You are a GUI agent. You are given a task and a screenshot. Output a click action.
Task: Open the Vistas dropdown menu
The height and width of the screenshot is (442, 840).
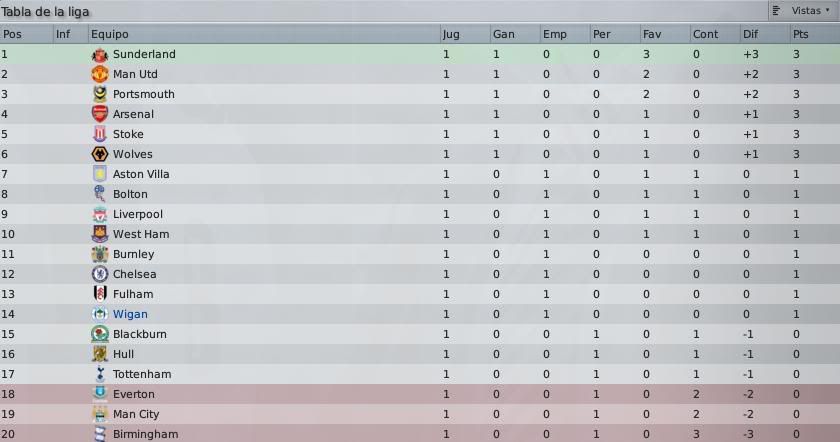(803, 11)
